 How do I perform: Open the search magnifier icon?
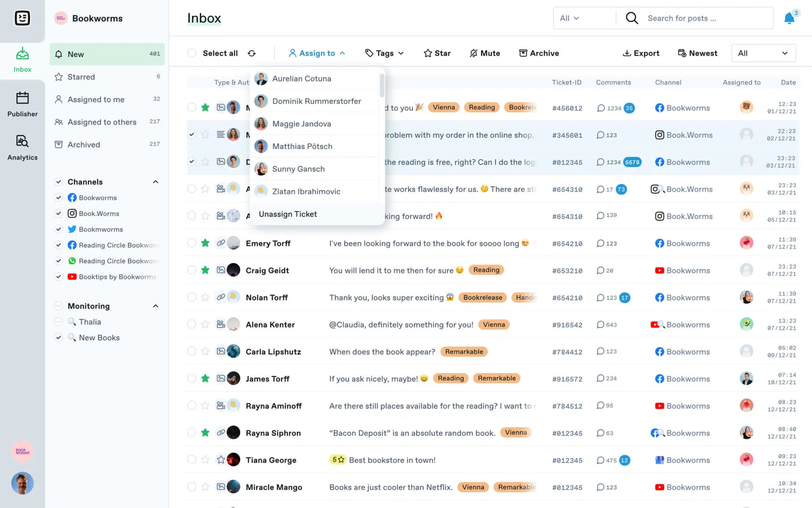tap(632, 18)
